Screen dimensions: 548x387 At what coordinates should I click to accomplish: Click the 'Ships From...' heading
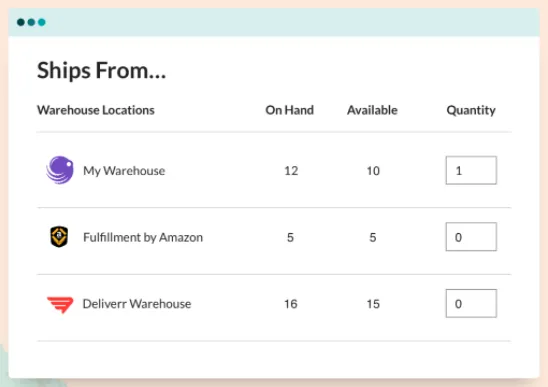point(101,70)
